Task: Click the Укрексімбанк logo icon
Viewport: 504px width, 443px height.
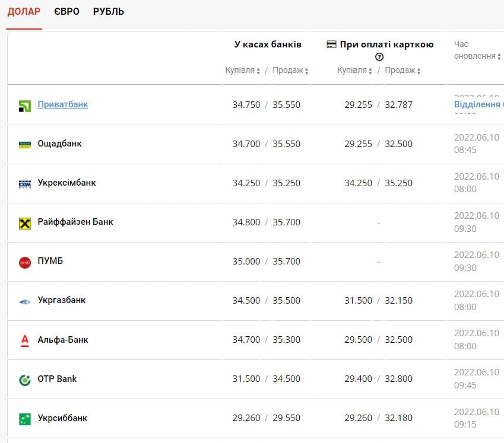Action: [x=24, y=184]
